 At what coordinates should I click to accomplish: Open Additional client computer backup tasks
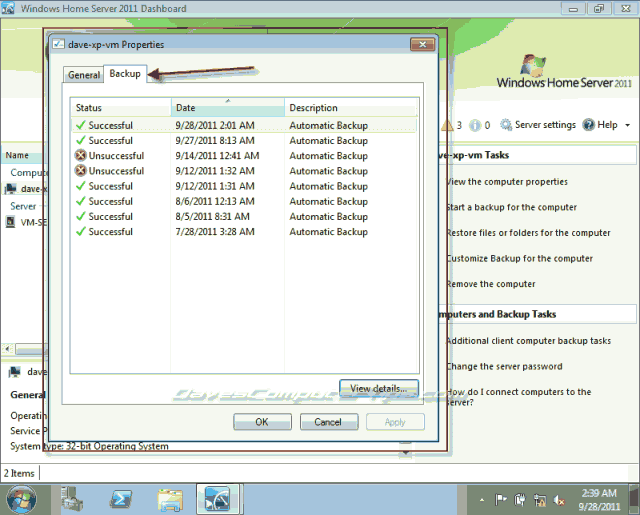point(529,341)
